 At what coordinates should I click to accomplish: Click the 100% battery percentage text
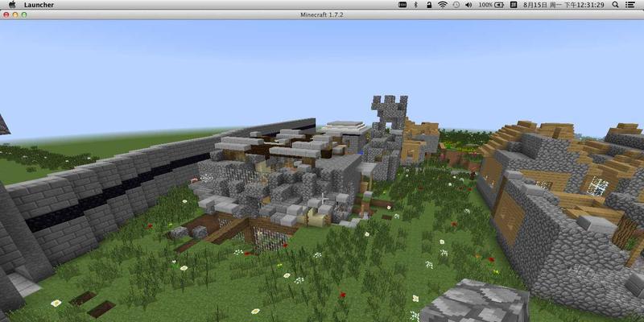pyautogui.click(x=485, y=5)
